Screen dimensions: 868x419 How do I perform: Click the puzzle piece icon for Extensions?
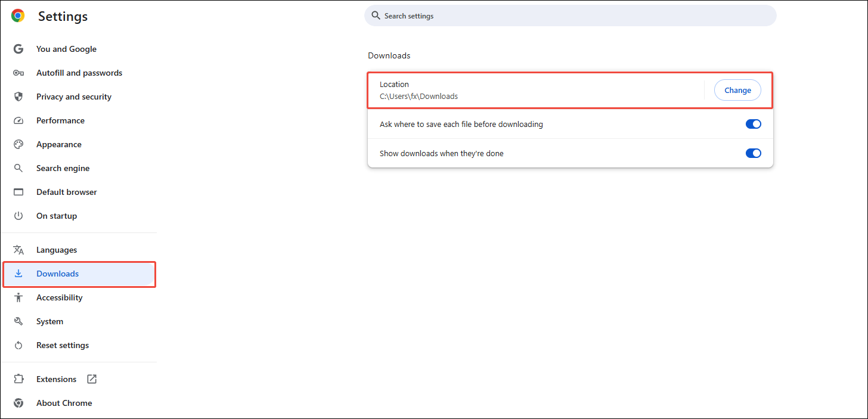pyautogui.click(x=18, y=379)
